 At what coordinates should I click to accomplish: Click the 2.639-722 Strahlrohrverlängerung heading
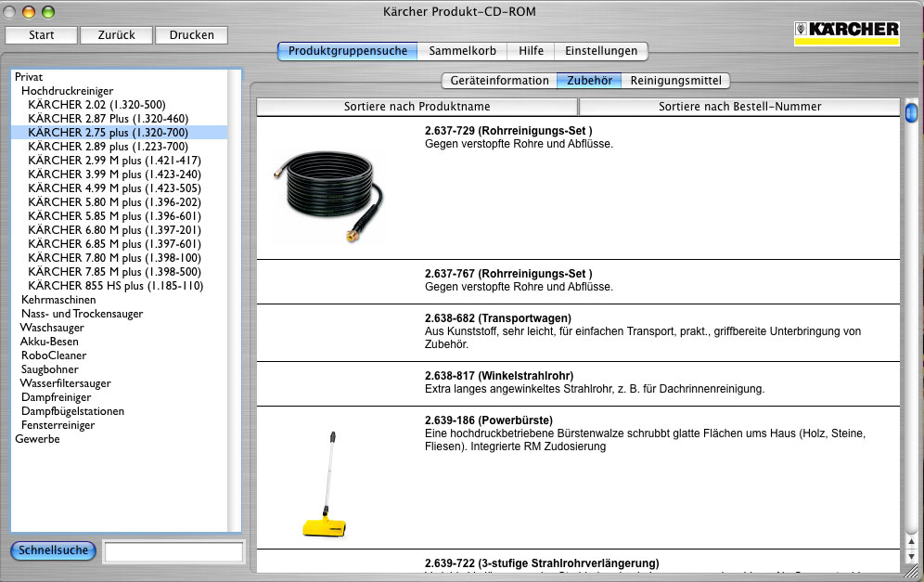[x=542, y=563]
